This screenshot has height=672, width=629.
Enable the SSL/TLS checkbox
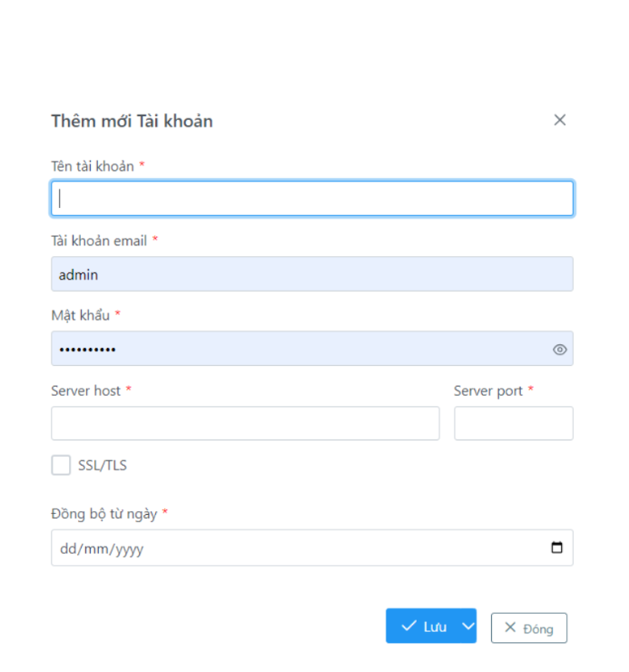61,466
